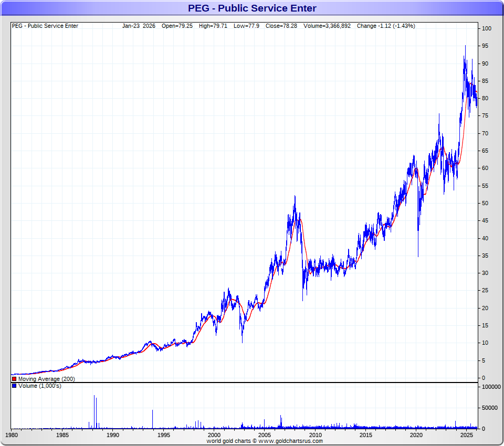
Task: Click the goldchartsrus.com copyright text
Action: pos(265,441)
